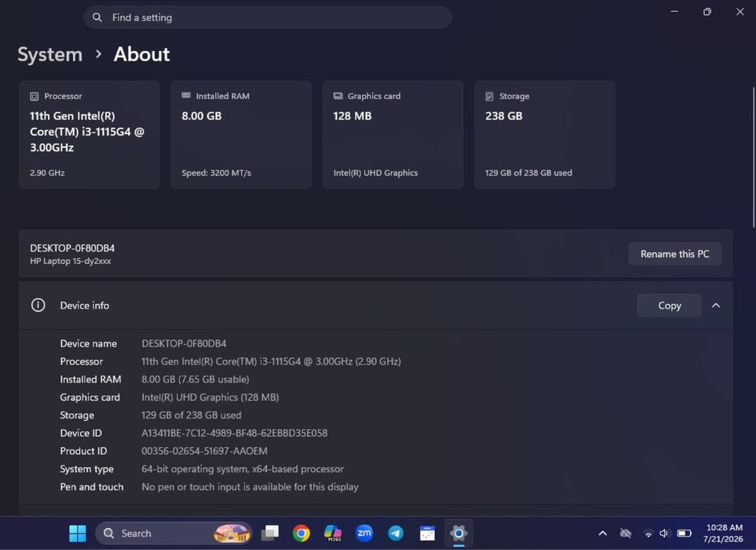Collapse the Device info section chevron
756x550 pixels.
click(x=716, y=306)
